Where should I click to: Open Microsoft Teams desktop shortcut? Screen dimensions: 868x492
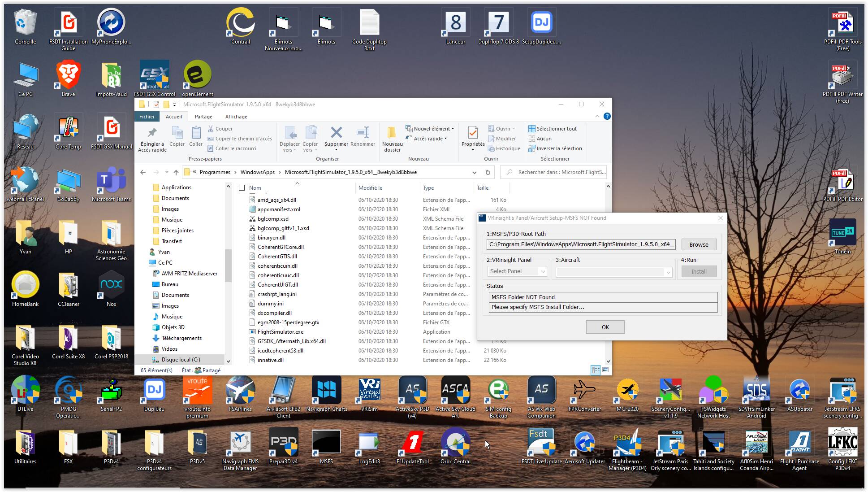tap(111, 184)
